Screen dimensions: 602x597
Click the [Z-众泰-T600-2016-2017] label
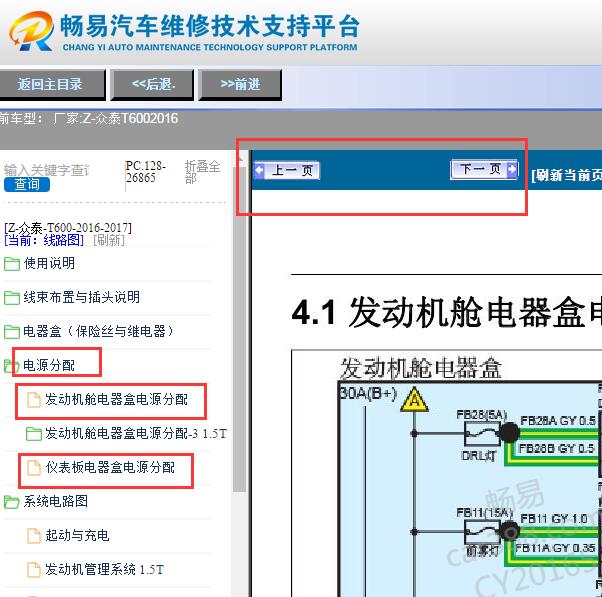pos(68,228)
